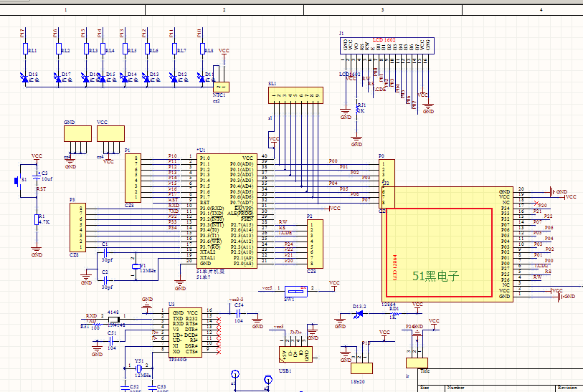Select the C2 30pf capacitor

pos(105,279)
